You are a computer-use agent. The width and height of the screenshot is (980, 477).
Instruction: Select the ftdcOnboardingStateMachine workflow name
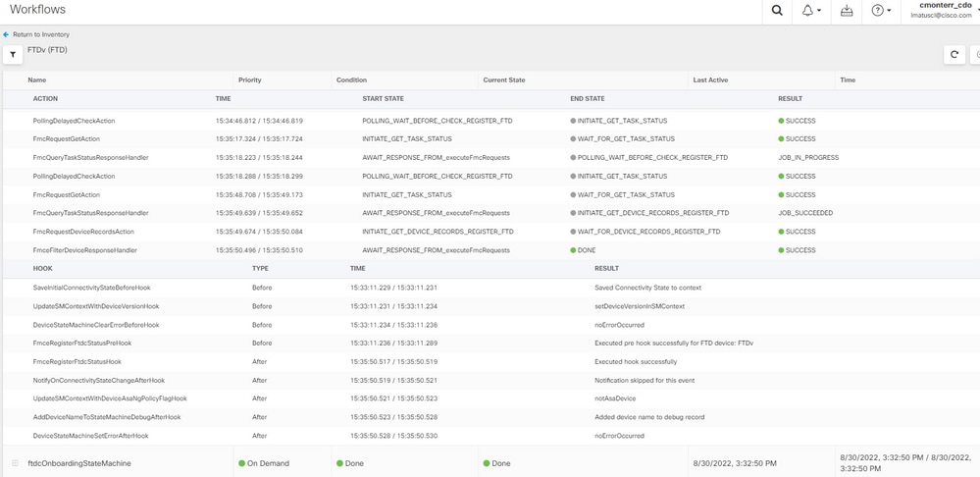click(x=79, y=464)
